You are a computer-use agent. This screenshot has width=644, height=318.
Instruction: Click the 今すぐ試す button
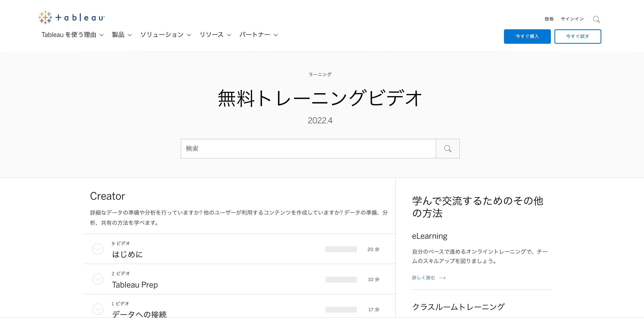(578, 37)
